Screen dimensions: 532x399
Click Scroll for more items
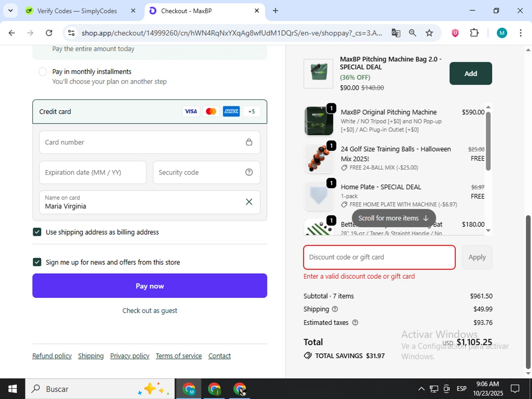coord(394,218)
